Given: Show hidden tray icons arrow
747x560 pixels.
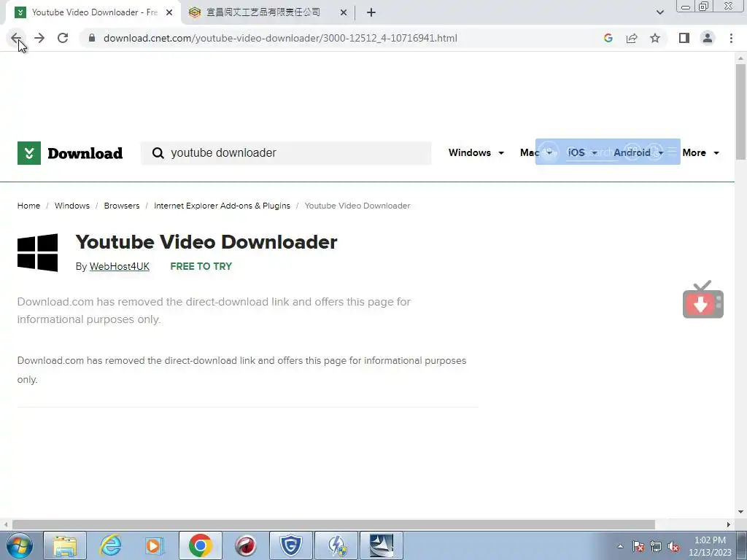Looking at the screenshot, I should (620, 547).
